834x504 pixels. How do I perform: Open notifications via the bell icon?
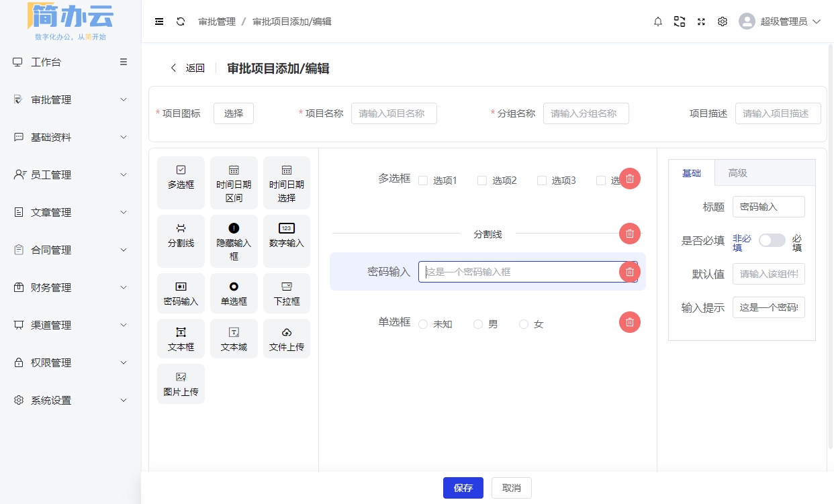[657, 21]
